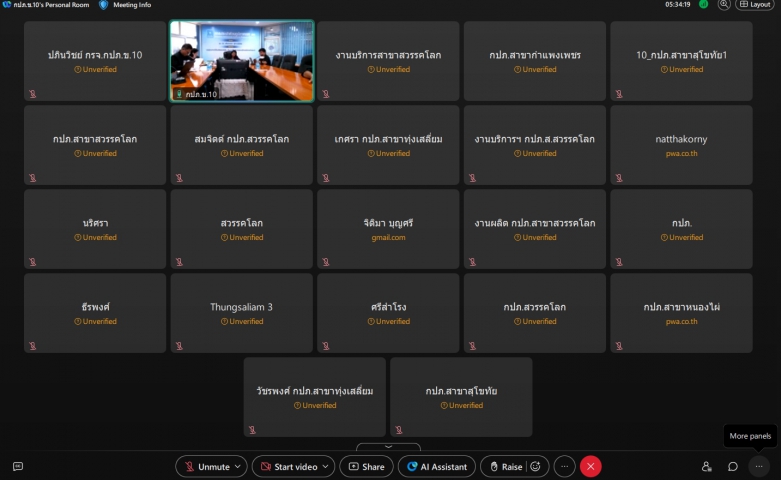Open the closed captions icon at bottom left

coord(18,466)
